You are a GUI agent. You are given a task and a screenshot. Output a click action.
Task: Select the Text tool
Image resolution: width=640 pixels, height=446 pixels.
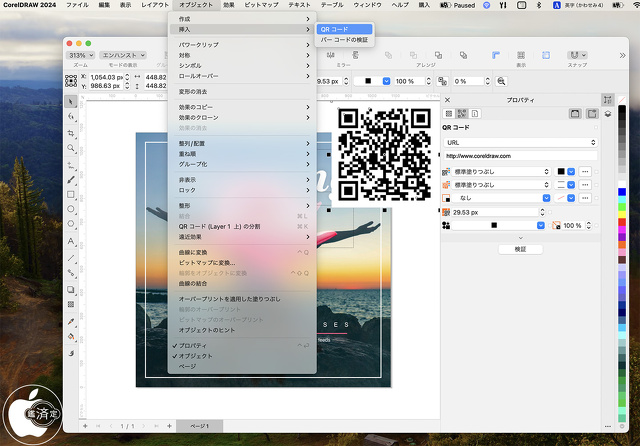[x=71, y=241]
